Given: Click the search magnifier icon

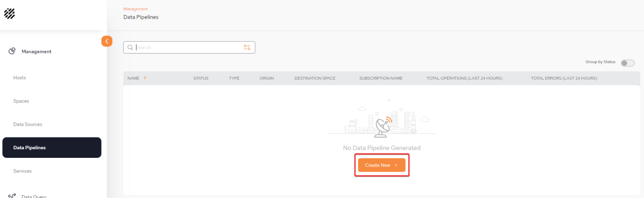Looking at the screenshot, I should (x=130, y=47).
